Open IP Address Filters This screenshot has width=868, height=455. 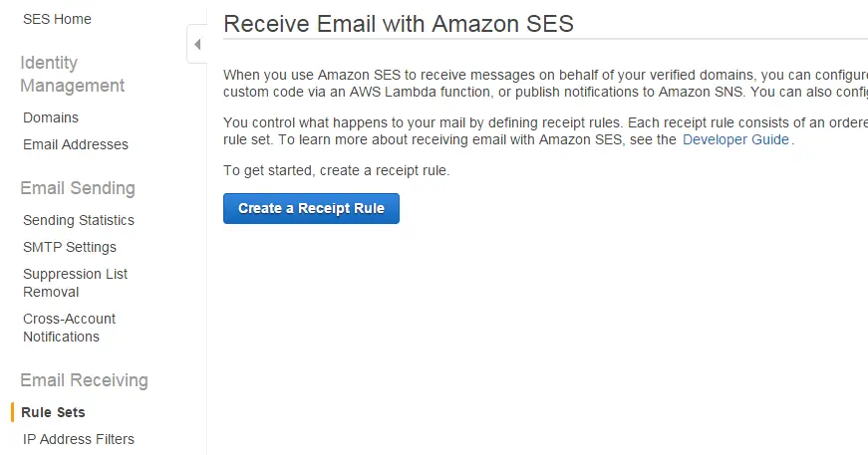(x=79, y=439)
